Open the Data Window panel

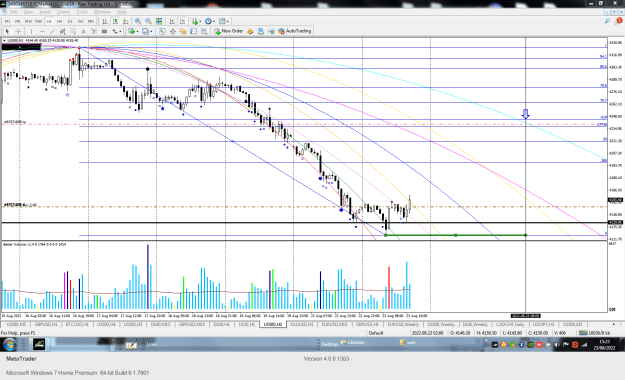[x=173, y=31]
